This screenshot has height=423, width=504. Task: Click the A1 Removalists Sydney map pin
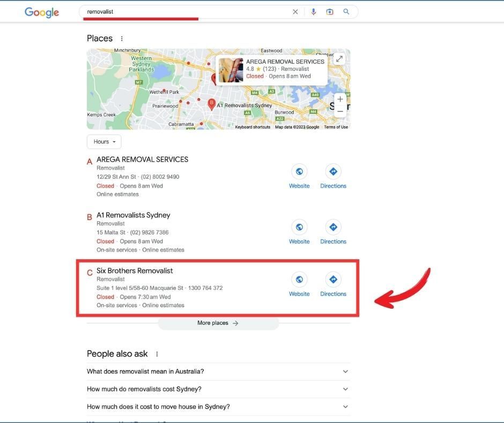click(211, 104)
